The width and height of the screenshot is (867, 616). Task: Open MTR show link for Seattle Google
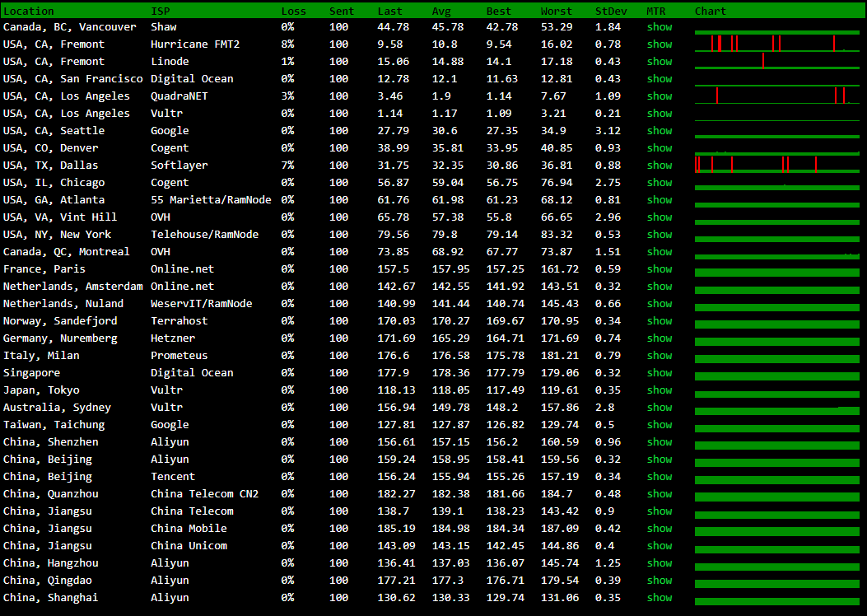coord(659,131)
